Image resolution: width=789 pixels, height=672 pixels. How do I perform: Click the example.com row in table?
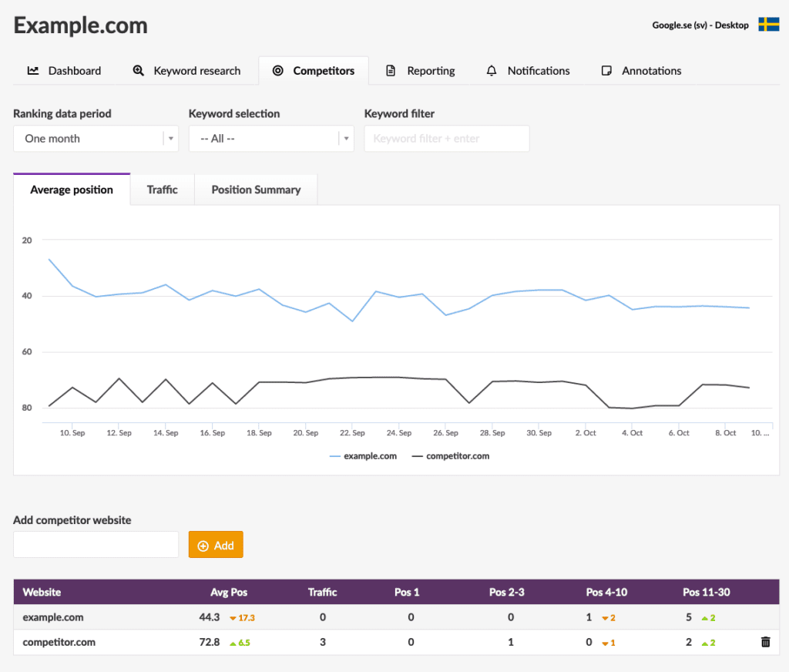53,617
